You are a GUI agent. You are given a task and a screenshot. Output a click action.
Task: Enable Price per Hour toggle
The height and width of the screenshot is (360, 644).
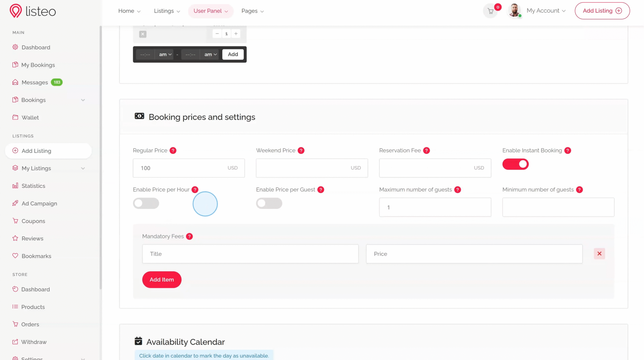click(x=146, y=203)
